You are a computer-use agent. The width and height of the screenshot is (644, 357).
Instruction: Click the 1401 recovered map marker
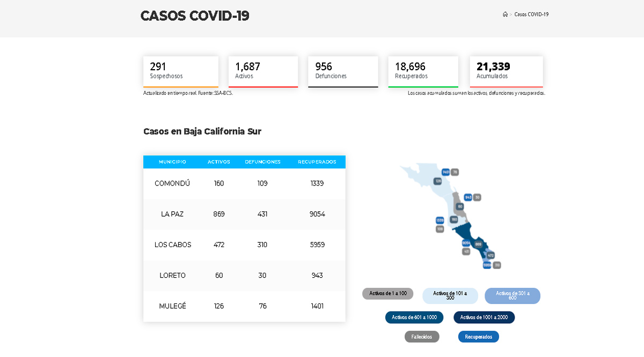(x=445, y=172)
